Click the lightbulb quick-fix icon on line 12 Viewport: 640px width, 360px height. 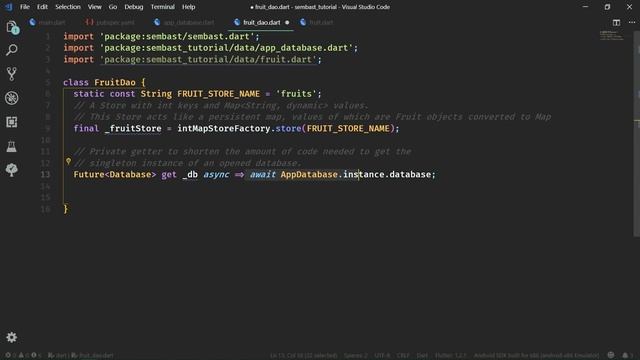point(69,162)
